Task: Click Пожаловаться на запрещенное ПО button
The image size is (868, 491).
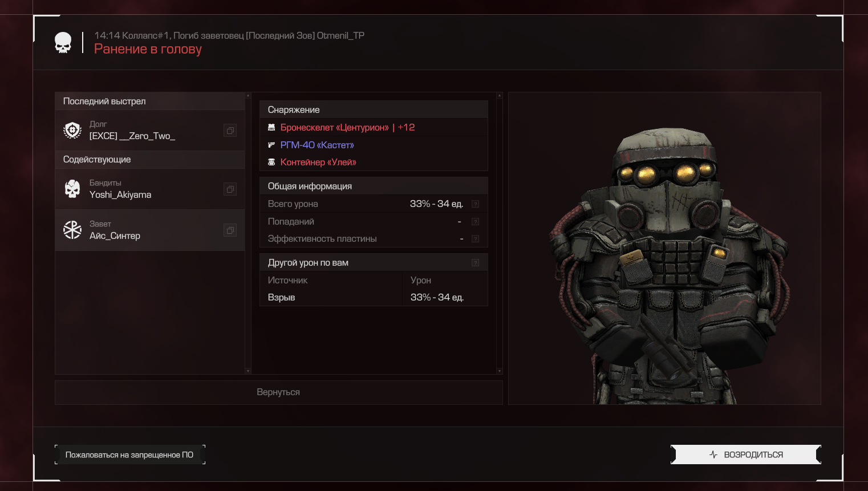Action: [x=129, y=455]
